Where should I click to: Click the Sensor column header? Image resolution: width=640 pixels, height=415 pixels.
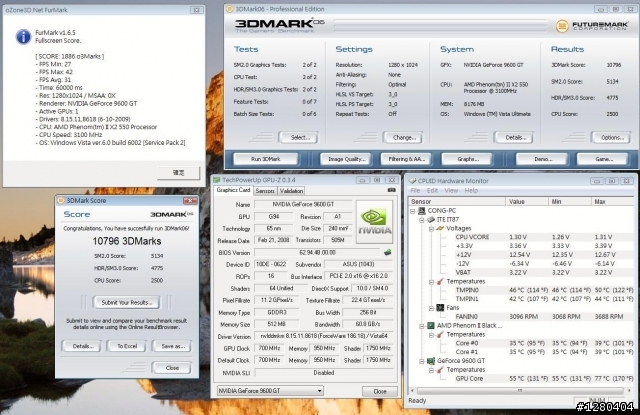click(456, 202)
